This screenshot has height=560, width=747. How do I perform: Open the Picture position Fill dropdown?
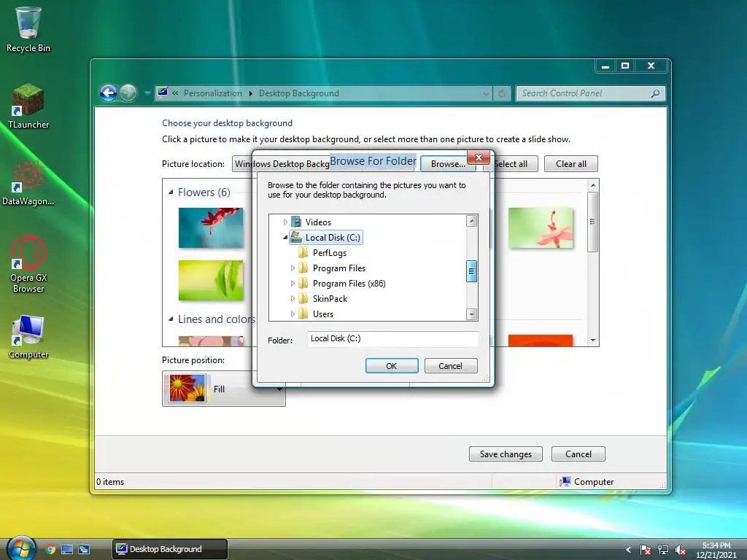pyautogui.click(x=224, y=389)
